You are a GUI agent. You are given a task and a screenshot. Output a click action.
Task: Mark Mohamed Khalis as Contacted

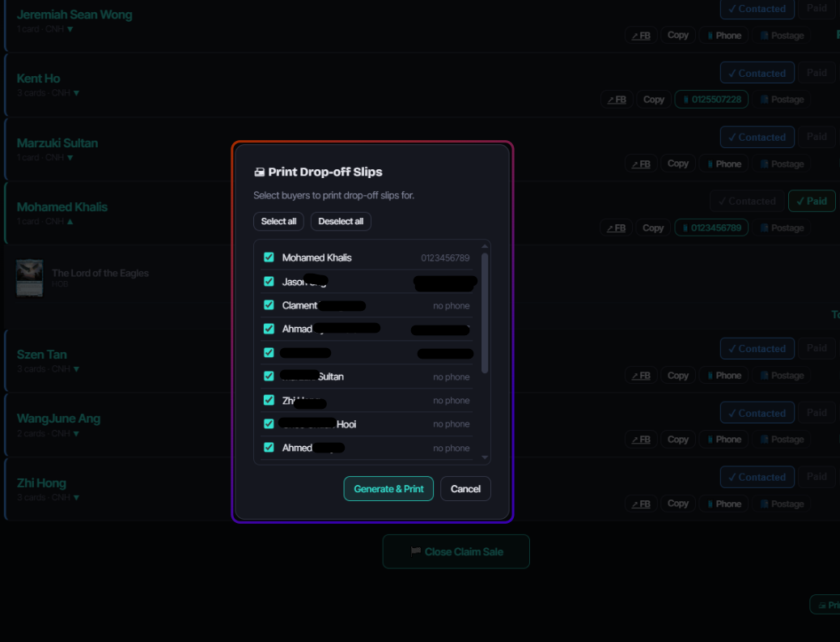point(747,201)
